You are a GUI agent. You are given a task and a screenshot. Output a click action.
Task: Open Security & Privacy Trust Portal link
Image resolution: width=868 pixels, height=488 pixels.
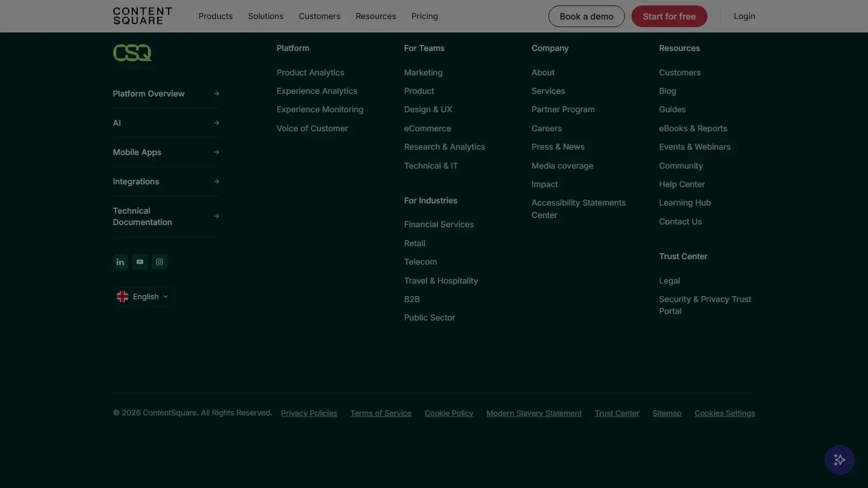pos(705,305)
